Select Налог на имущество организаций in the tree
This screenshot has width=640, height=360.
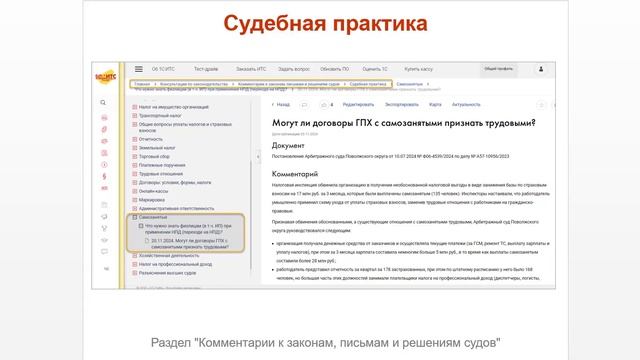173,107
